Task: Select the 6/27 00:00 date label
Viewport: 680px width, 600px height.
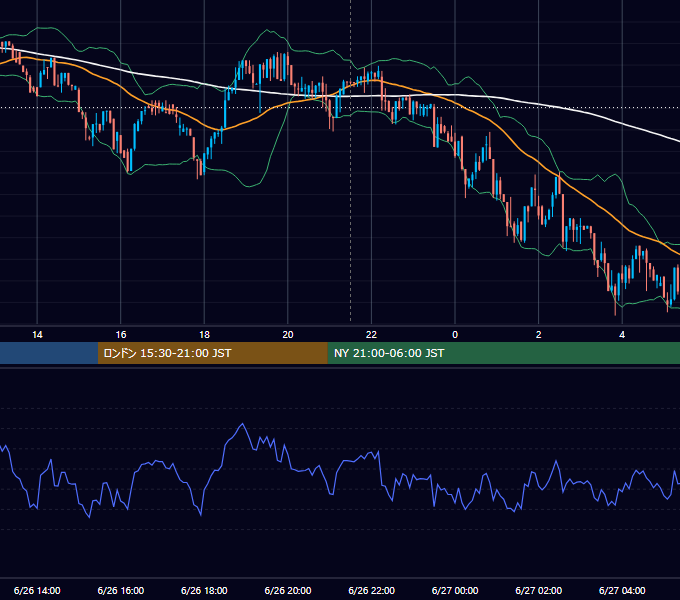Action: (x=455, y=590)
